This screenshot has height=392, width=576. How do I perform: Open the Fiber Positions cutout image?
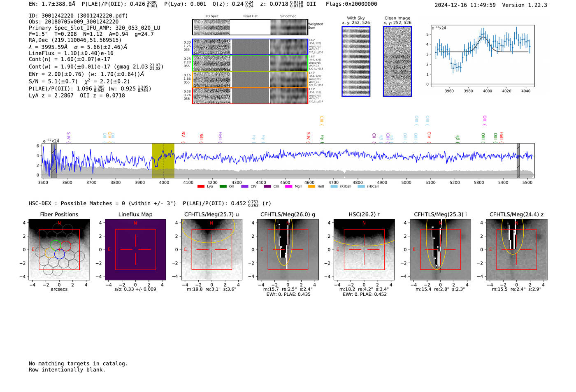(59, 249)
